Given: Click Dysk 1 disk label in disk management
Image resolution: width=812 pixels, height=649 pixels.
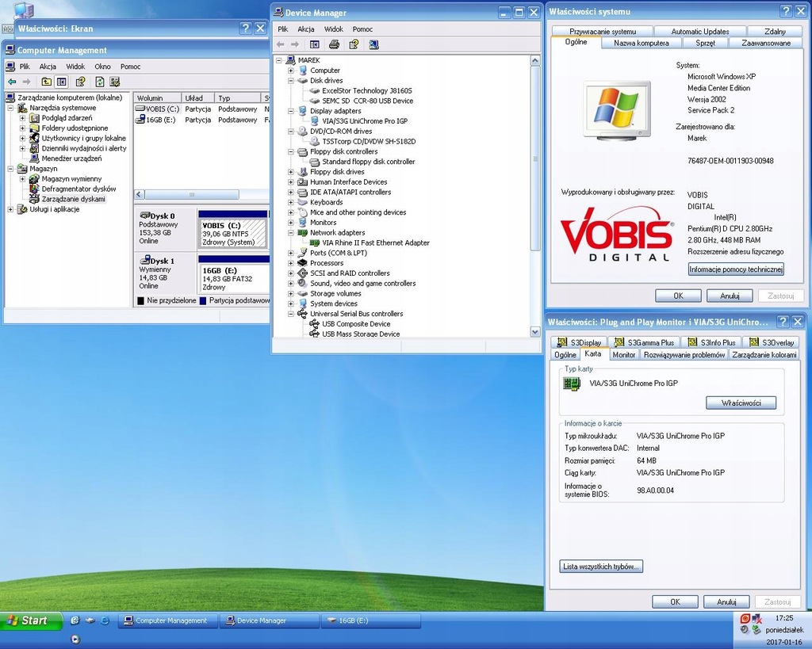Looking at the screenshot, I should coord(165,273).
